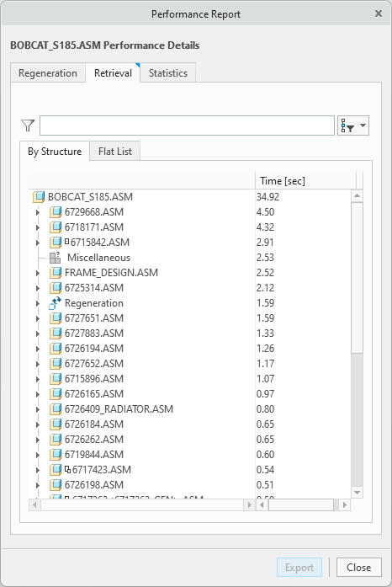The height and width of the screenshot is (587, 392).
Task: Click the time column horizontal scrollbar thumb
Action: point(301,504)
